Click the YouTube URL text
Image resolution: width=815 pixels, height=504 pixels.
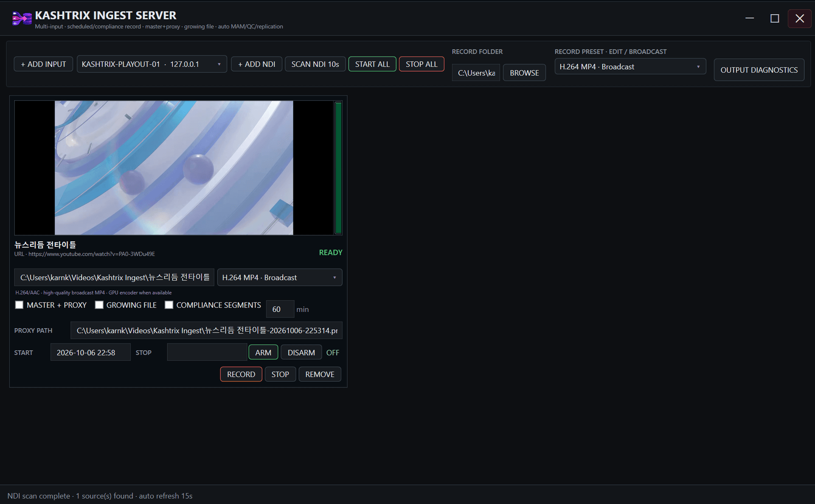[x=84, y=254]
